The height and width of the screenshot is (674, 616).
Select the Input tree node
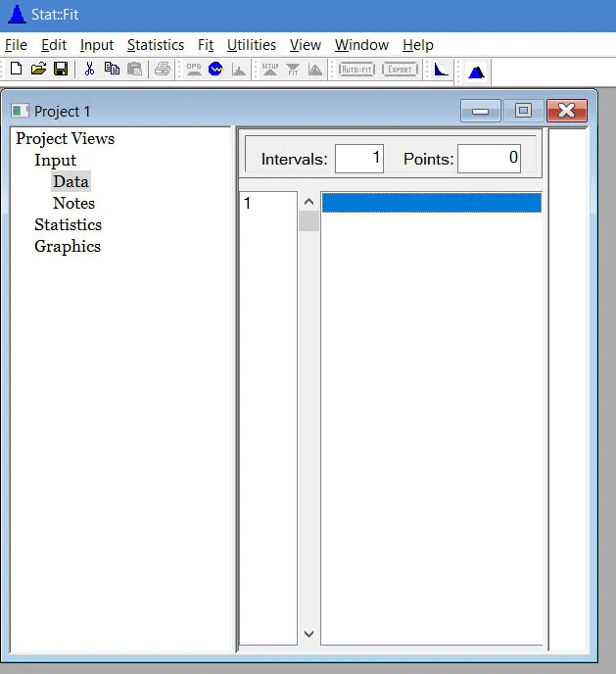click(x=56, y=160)
